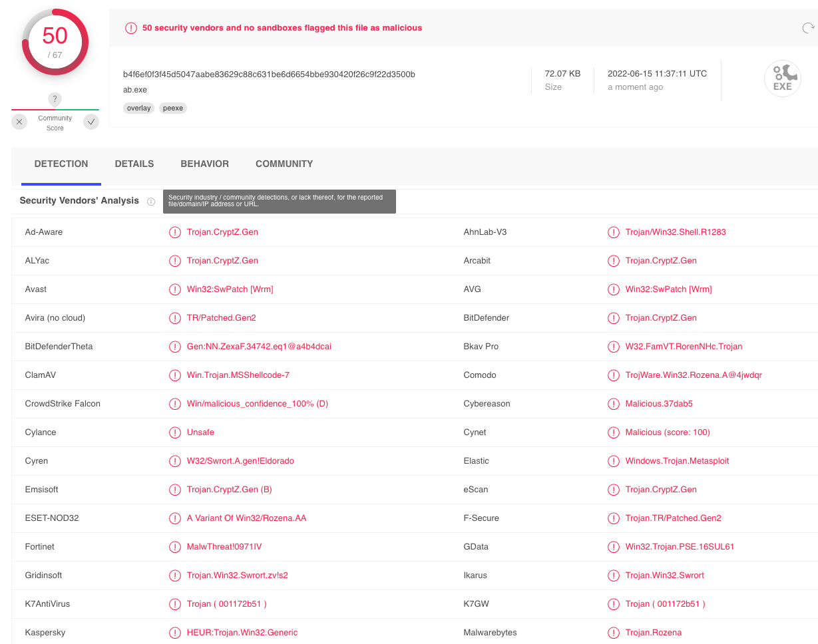This screenshot has width=818, height=644.
Task: Open the BEHAVIOR tab
Action: pos(204,164)
